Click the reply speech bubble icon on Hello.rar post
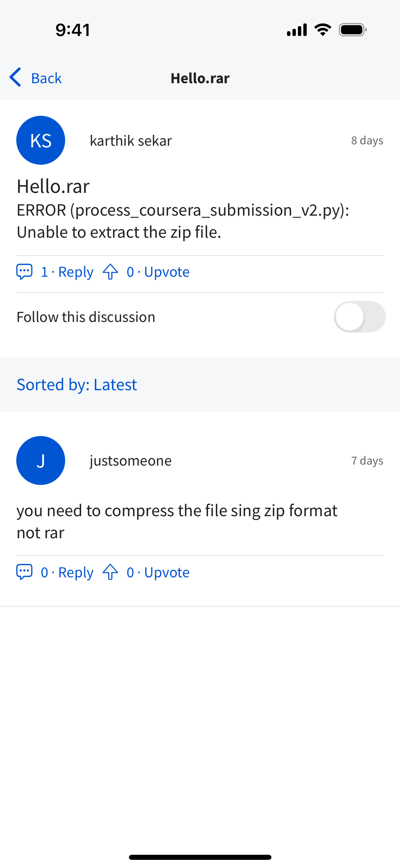 tap(24, 271)
